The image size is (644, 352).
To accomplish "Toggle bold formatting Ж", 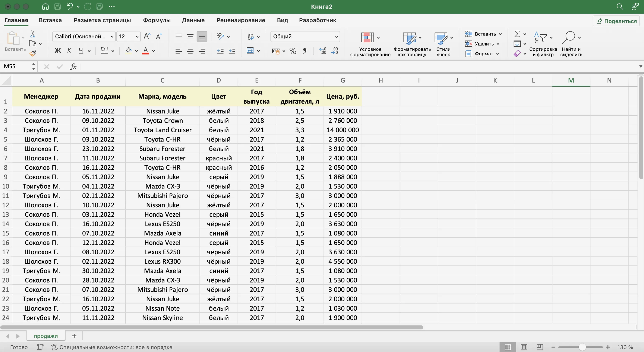I will [x=58, y=51].
